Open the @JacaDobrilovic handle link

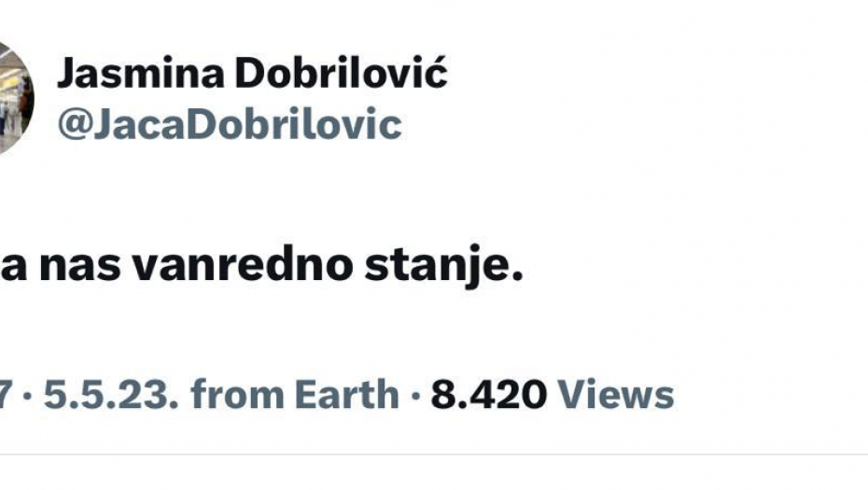coord(230,124)
